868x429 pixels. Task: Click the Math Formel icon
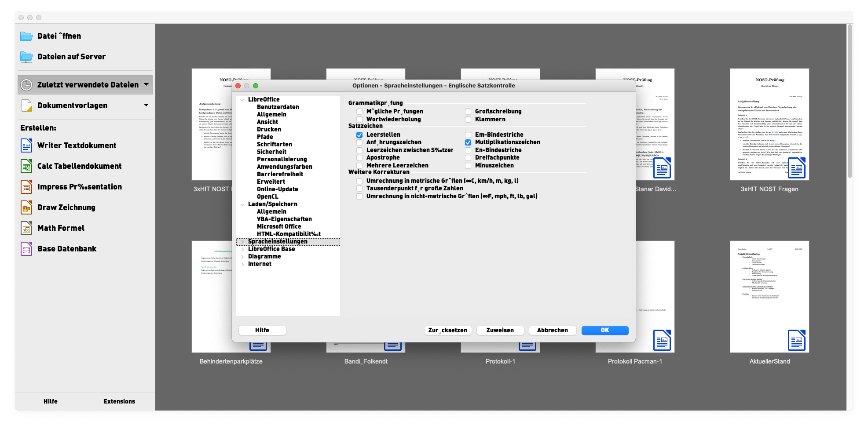click(26, 228)
